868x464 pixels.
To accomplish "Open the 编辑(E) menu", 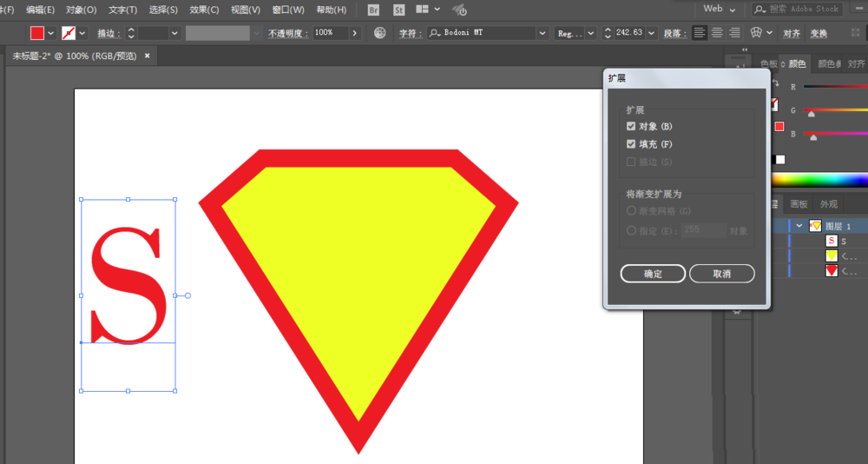I will point(41,10).
